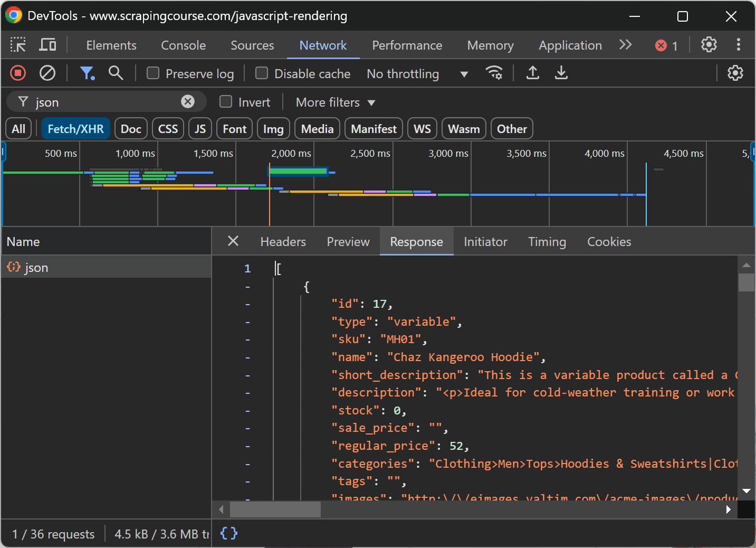The height and width of the screenshot is (548, 756).
Task: Open the hidden panels chevron menu
Action: point(625,45)
